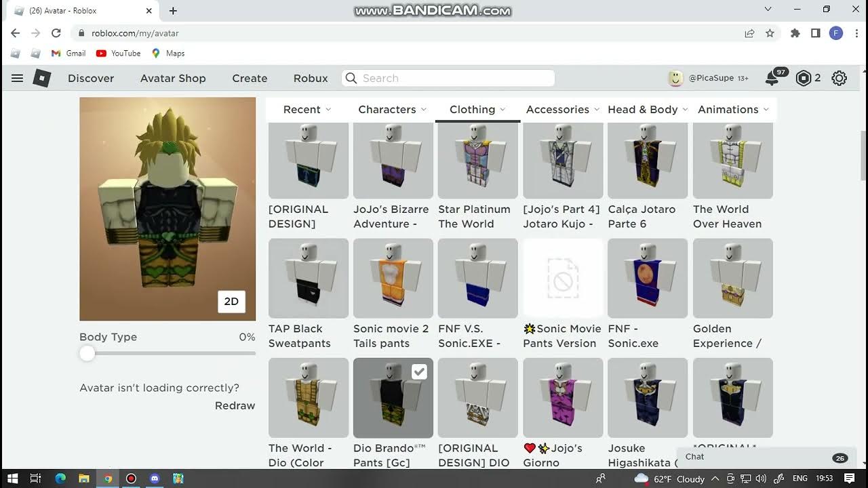Viewport: 868px width, 488px height.
Task: Open Gmail bookmark
Action: click(x=68, y=54)
